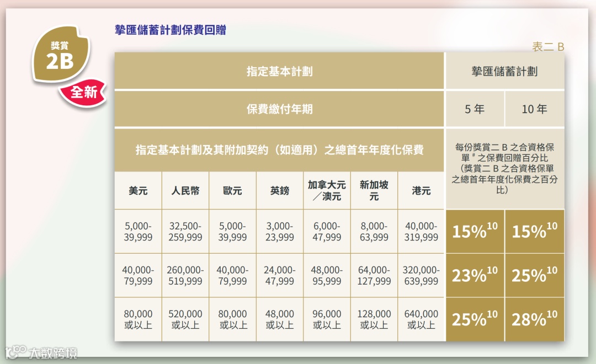Select the 新加坡元 currency header

click(x=374, y=190)
